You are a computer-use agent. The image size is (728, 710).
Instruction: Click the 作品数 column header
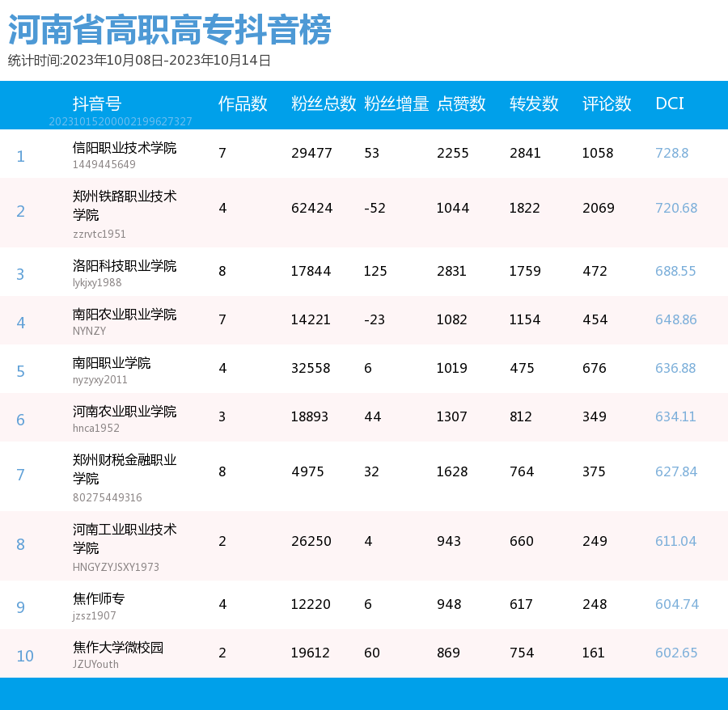click(x=243, y=104)
